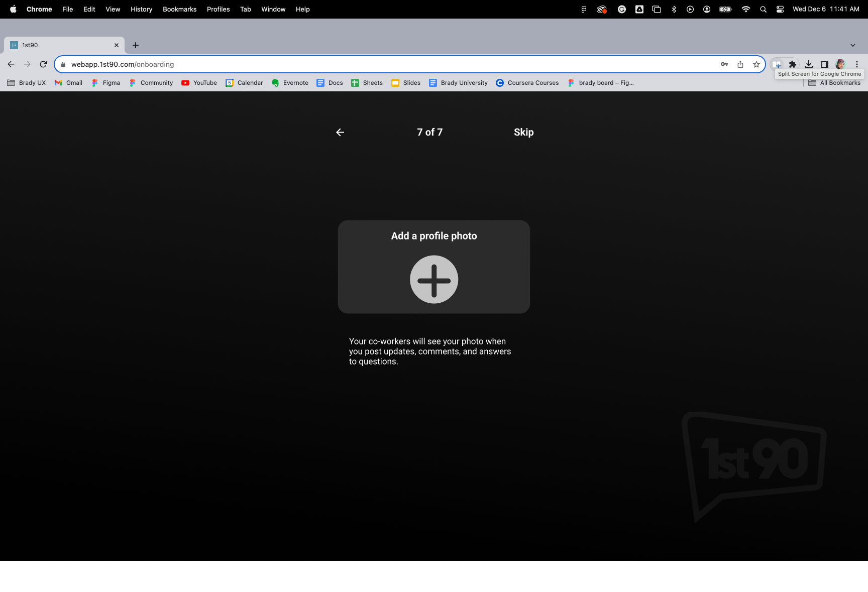Open the Calendar bookmark
The height and width of the screenshot is (592, 868).
coord(244,83)
